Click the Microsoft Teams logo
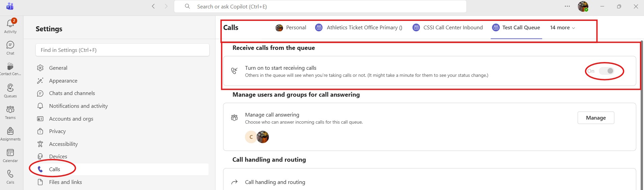 tap(10, 6)
